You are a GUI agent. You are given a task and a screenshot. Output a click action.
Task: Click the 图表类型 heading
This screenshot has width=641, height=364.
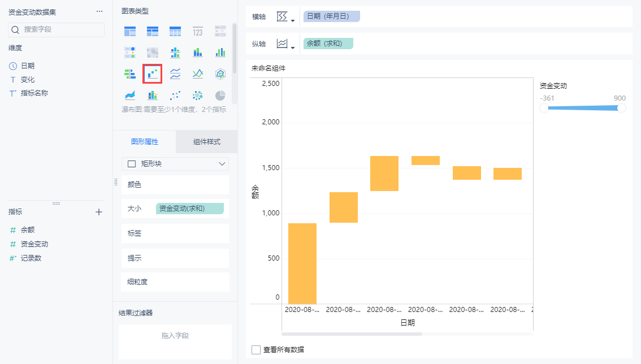click(x=135, y=11)
